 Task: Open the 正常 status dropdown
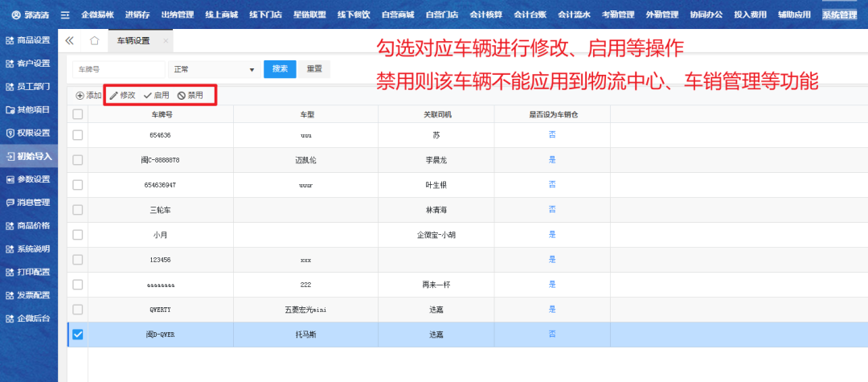coord(213,70)
